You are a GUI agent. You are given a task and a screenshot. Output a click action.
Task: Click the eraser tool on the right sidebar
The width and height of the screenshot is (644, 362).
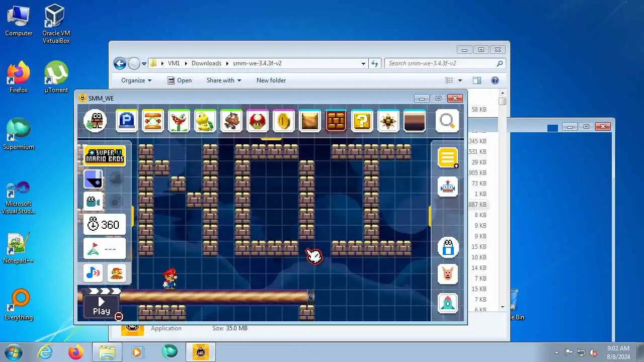448,247
